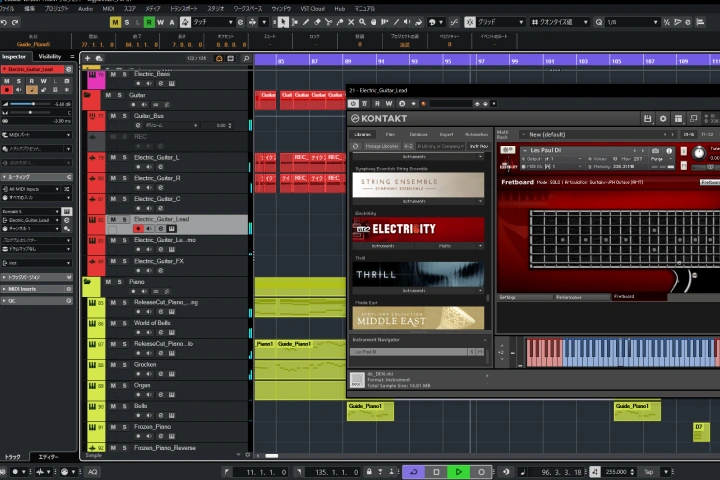Viewport: 720px width, 480px height.
Task: Switch Kontakt to minimized view icon
Action: point(693,119)
